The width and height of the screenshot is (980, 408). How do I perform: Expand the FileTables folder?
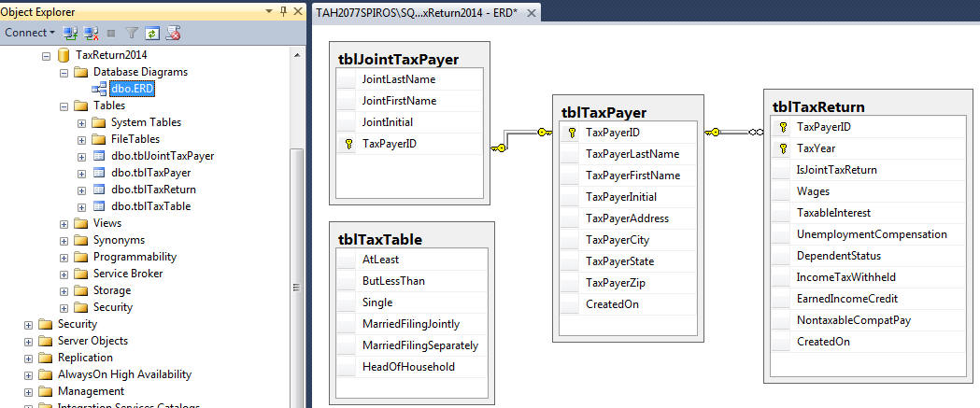point(81,140)
